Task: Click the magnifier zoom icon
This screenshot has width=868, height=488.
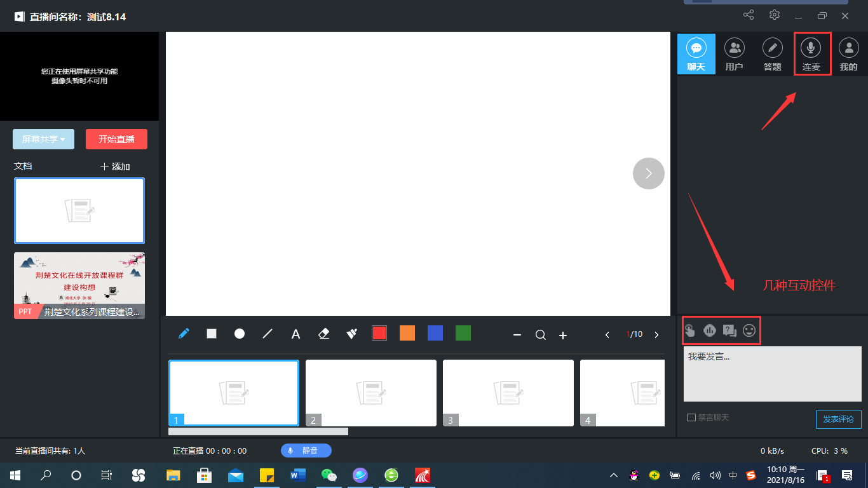Action: 541,335
